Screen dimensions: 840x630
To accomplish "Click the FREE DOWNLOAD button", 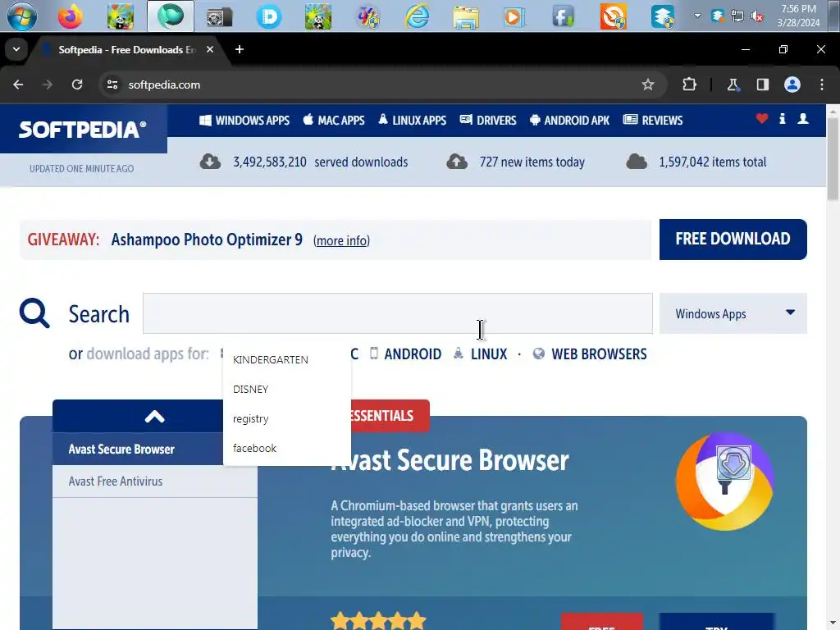I will pyautogui.click(x=733, y=239).
